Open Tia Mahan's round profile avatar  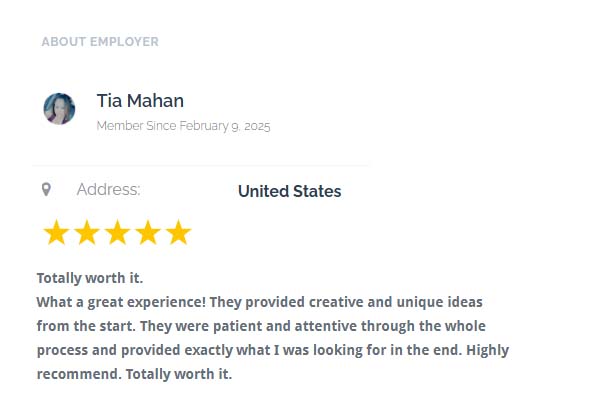59,109
